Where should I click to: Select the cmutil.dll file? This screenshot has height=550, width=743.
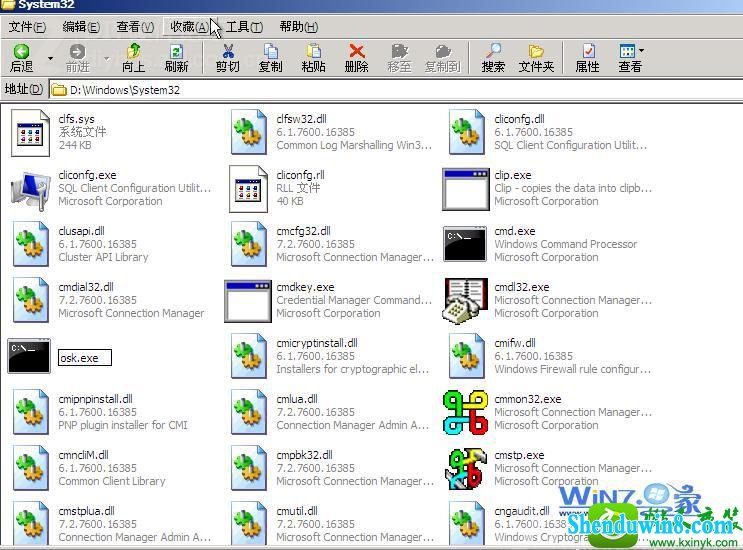click(332, 523)
